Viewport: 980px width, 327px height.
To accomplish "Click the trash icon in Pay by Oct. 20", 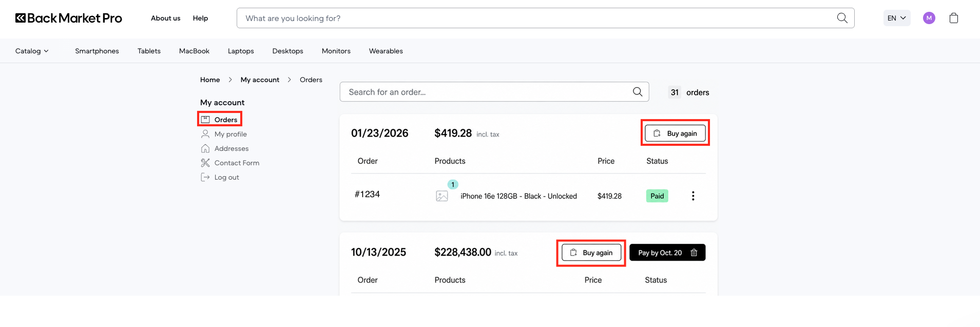I will click(x=694, y=252).
